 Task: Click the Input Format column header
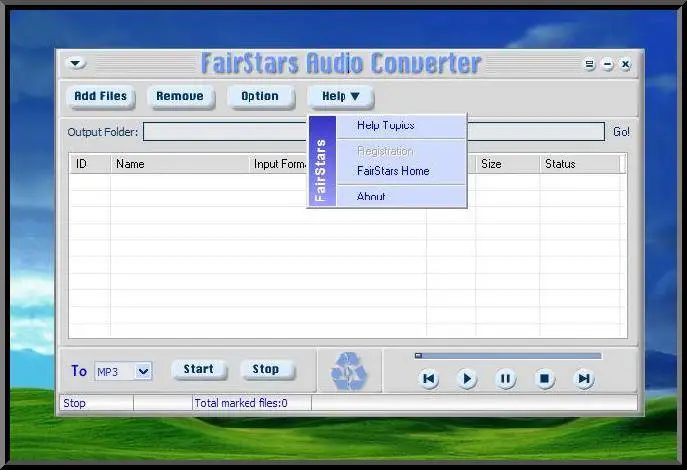coord(279,164)
